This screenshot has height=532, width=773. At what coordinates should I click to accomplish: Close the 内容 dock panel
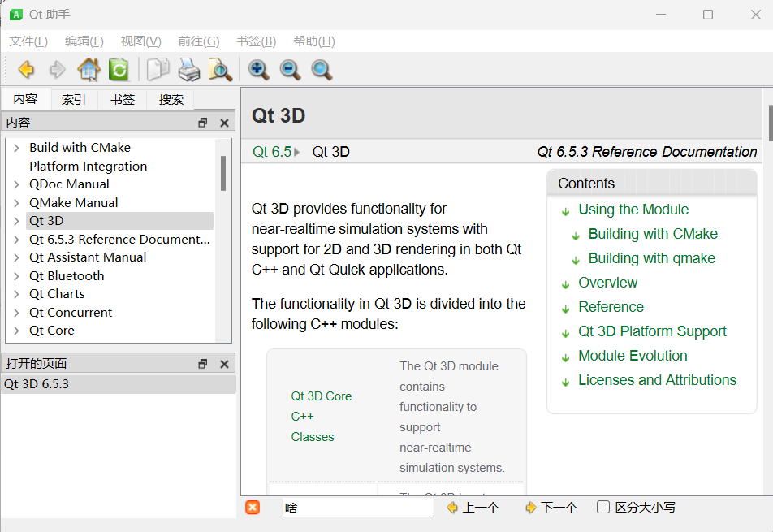click(224, 123)
